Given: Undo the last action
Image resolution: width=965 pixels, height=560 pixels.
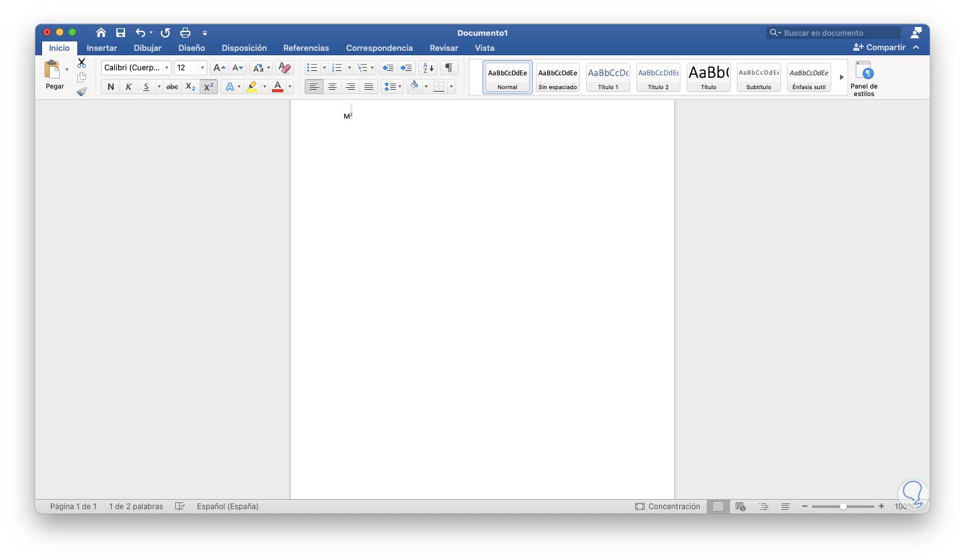Looking at the screenshot, I should 140,33.
